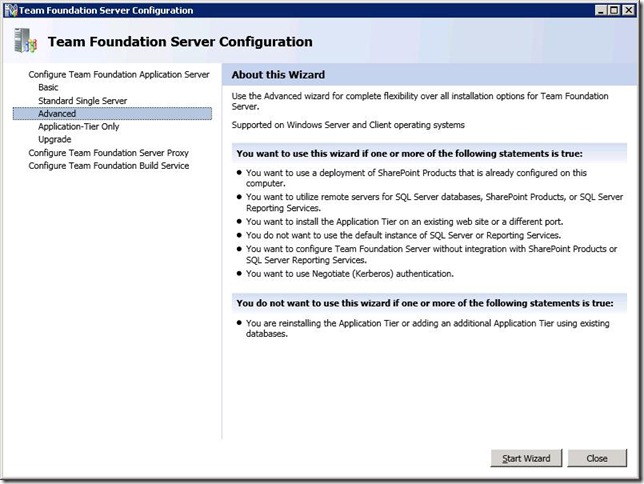Screen dimensions: 644x484
Task: Choose the Basic wizard option
Action: [49, 87]
